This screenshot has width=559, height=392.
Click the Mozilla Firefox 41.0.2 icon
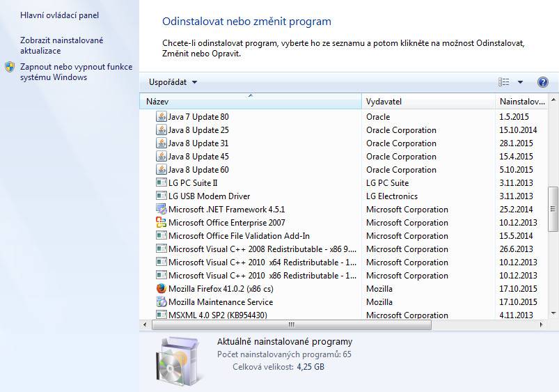click(x=162, y=288)
